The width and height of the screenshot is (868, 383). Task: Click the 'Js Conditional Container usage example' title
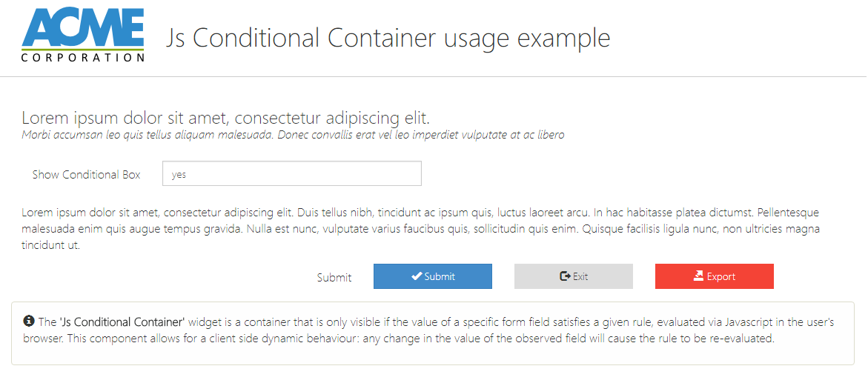click(x=388, y=38)
